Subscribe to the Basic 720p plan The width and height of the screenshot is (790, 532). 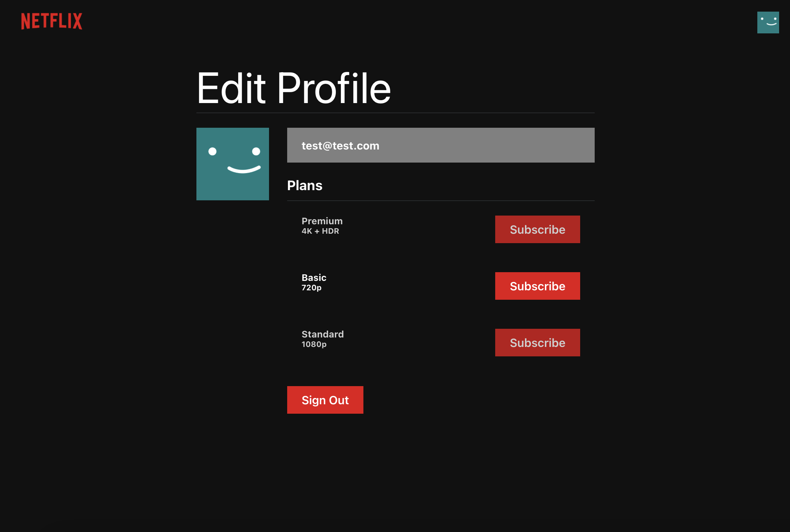[x=537, y=286]
